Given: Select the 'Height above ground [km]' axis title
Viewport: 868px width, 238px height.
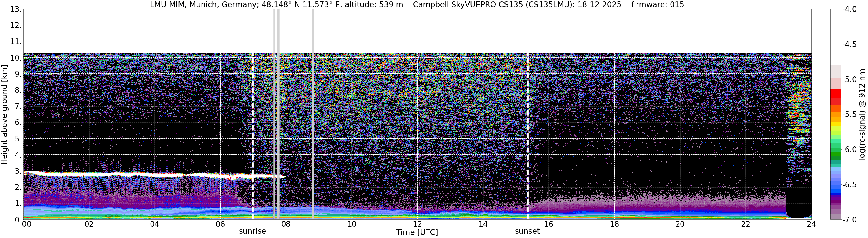Looking at the screenshot, I should (x=4, y=115).
